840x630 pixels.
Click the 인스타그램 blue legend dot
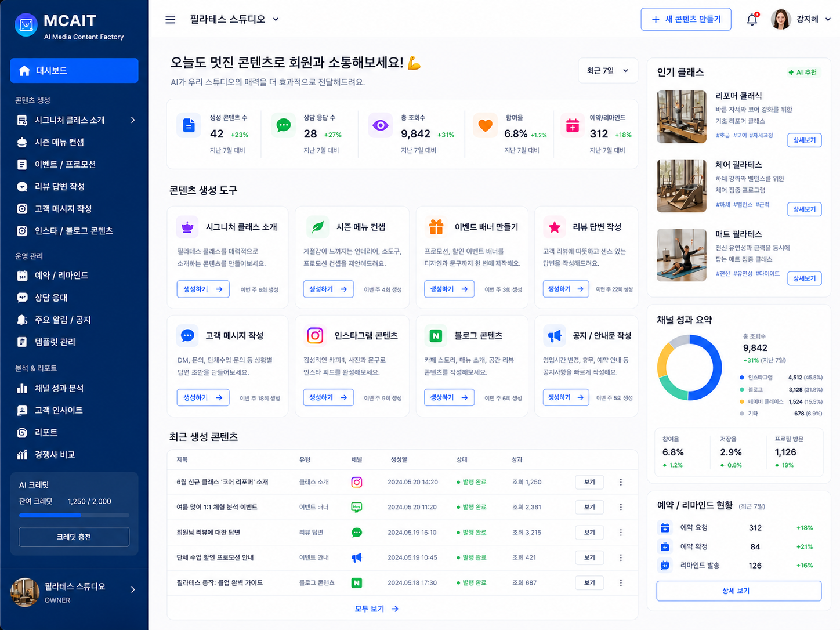(x=742, y=378)
